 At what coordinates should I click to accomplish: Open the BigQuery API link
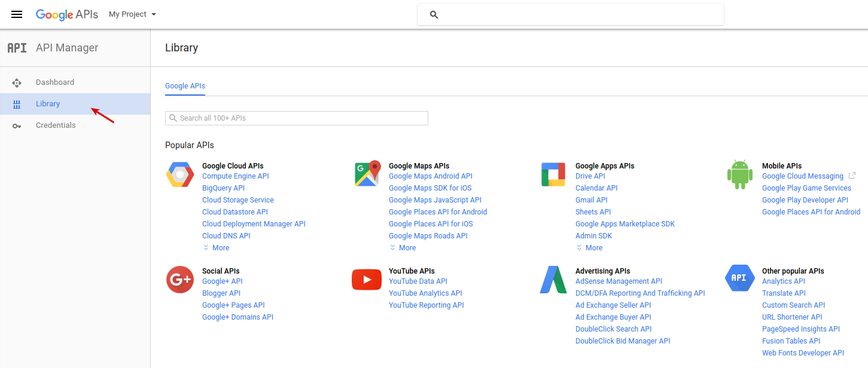coord(224,188)
